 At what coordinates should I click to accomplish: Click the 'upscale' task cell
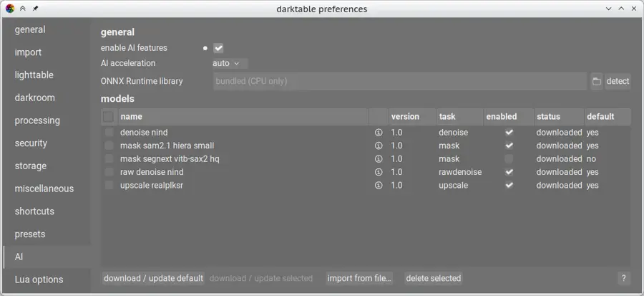[453, 186]
